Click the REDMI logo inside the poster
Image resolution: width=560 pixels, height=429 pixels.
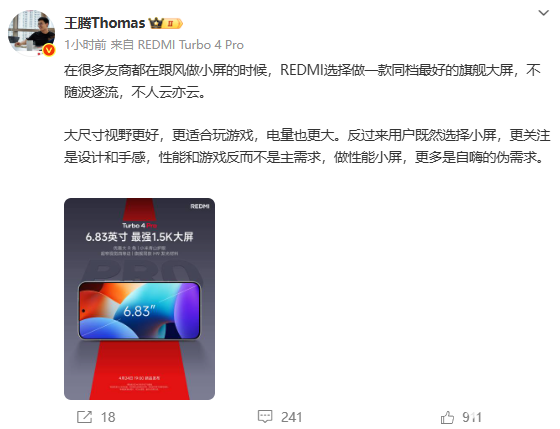coord(200,206)
